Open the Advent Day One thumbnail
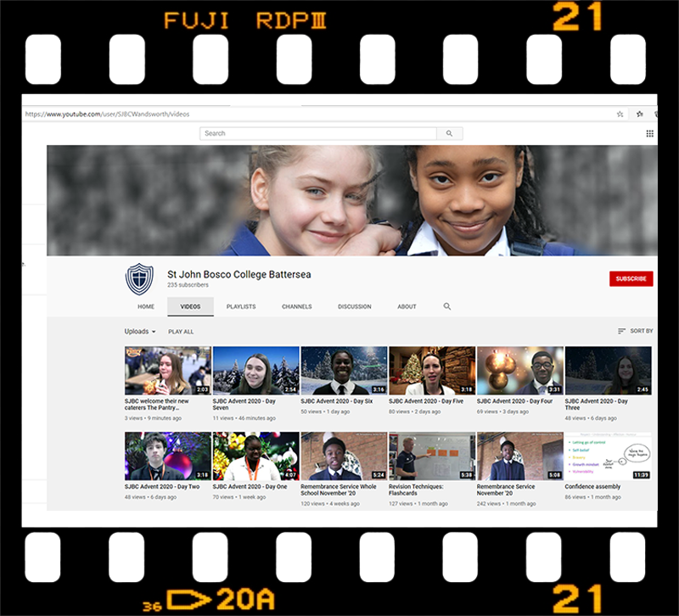Viewport: 679px width, 616px height. (x=256, y=456)
